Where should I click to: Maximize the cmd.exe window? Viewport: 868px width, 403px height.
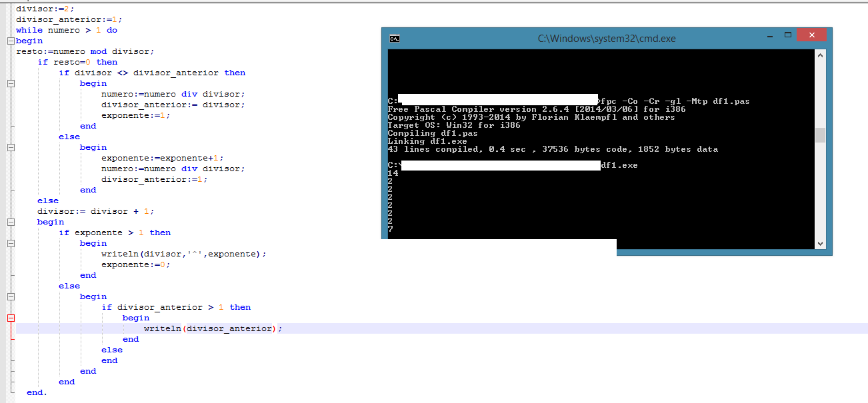click(x=787, y=35)
